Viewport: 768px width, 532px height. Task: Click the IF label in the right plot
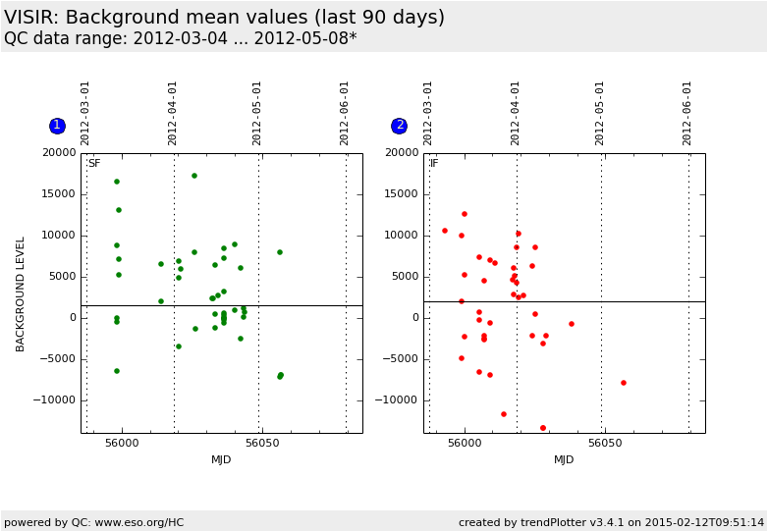434,164
